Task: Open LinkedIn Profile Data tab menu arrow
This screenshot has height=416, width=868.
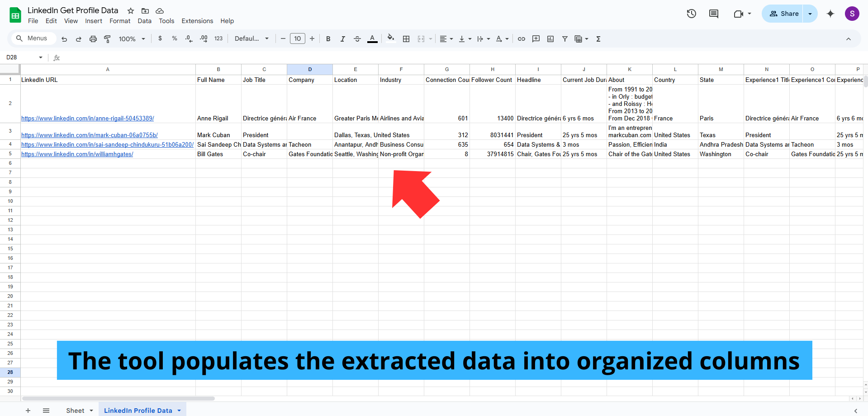Action: 179,411
